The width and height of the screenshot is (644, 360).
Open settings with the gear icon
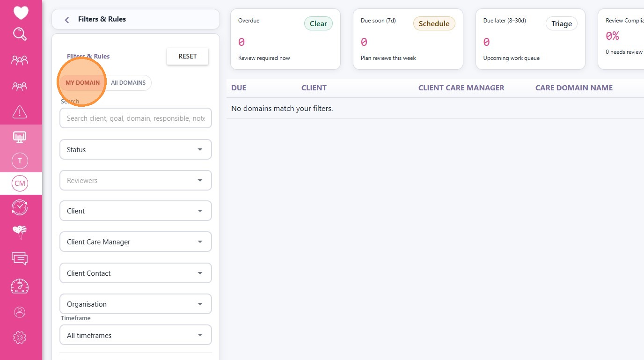pos(20,337)
